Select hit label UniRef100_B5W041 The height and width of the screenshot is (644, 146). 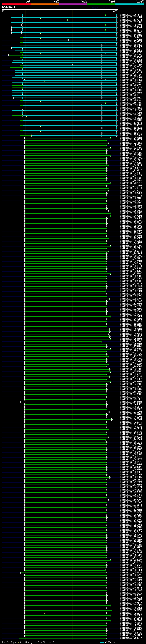coord(131,251)
